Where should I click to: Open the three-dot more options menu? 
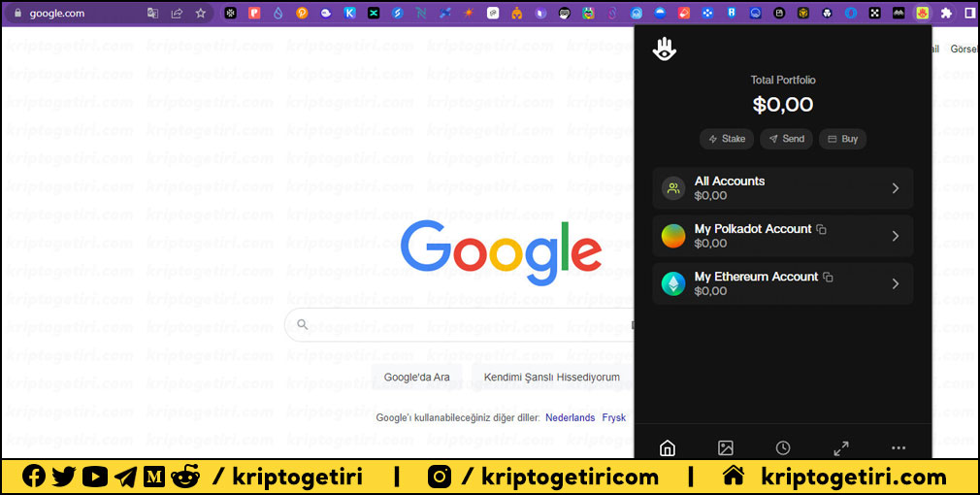[x=898, y=448]
